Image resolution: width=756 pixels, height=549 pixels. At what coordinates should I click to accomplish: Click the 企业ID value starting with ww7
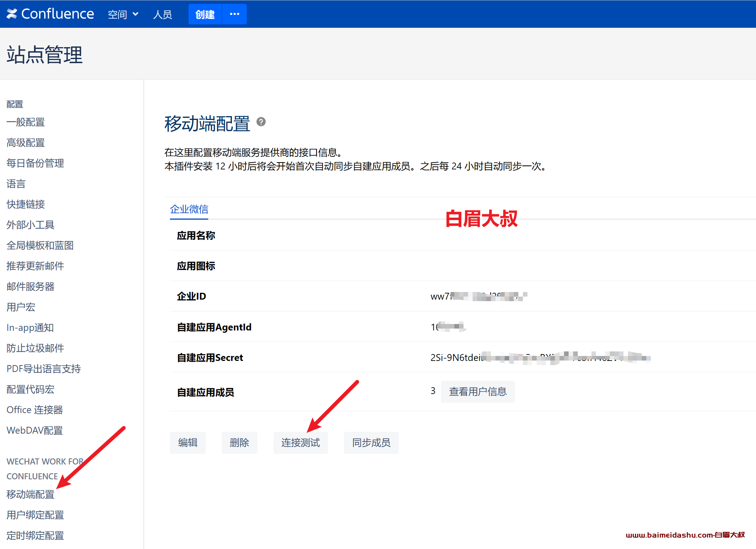point(479,296)
